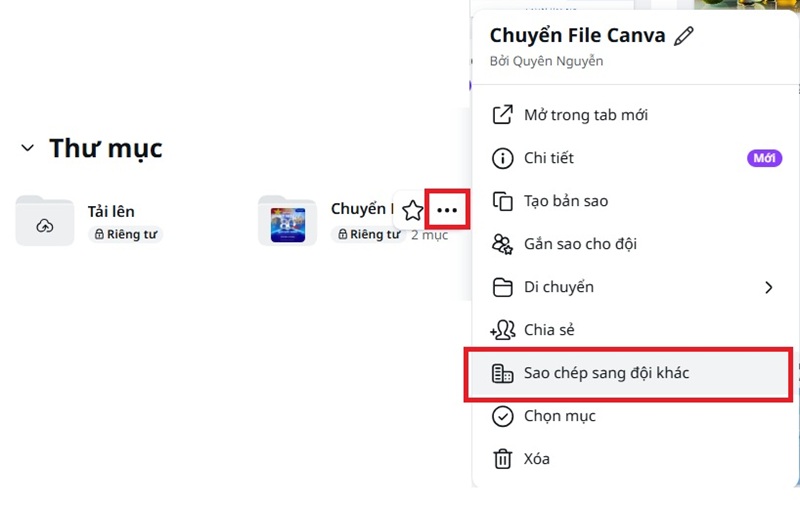
Task: Collapse the Thư mục section chevron
Action: (27, 149)
